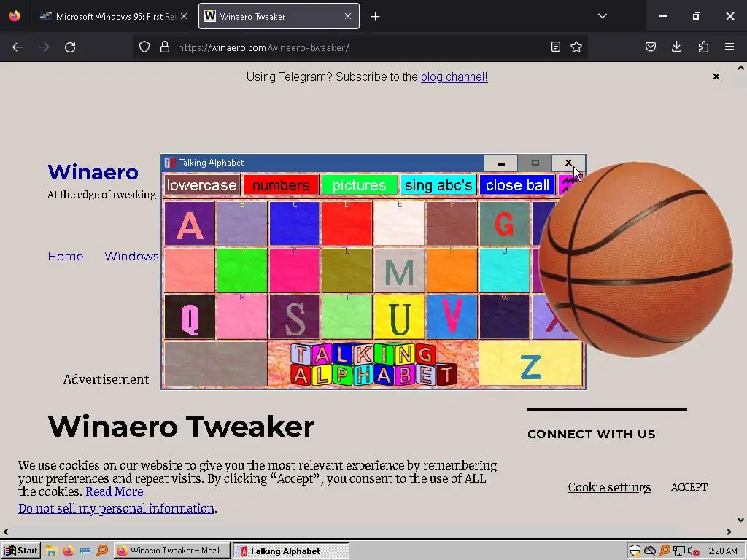Click the olive L tile

(347, 270)
